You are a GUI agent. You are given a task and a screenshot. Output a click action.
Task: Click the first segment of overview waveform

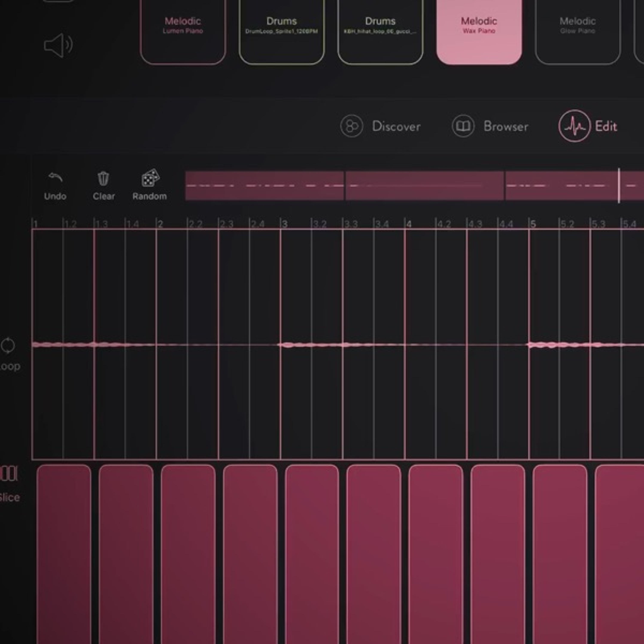[265, 186]
